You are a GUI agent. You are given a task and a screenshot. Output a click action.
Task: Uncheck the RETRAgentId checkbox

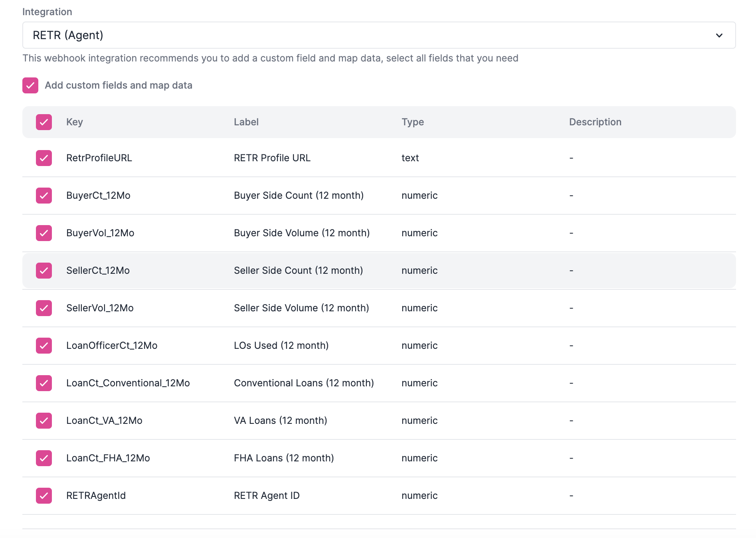point(44,496)
